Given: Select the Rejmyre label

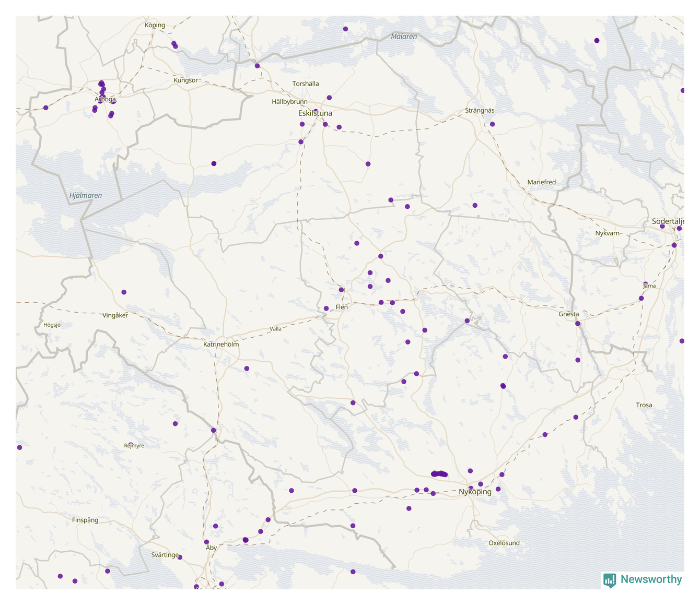Looking at the screenshot, I should pos(134,446).
